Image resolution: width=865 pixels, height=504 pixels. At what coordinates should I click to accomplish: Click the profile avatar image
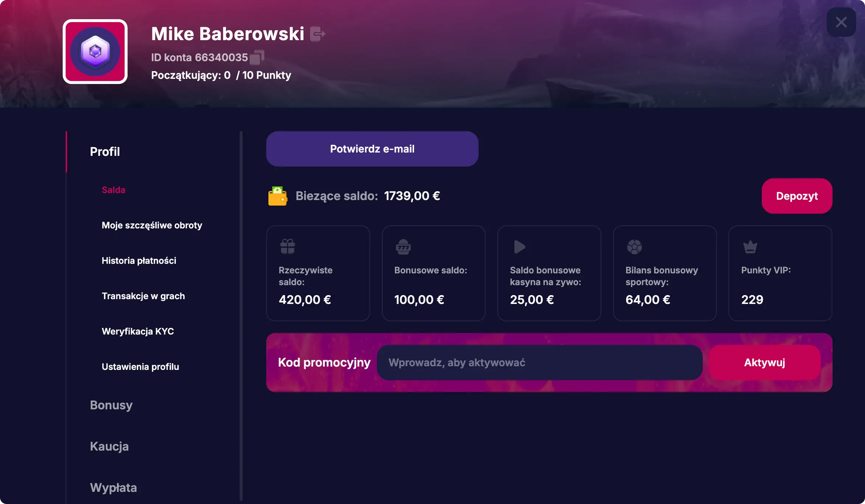coord(95,52)
